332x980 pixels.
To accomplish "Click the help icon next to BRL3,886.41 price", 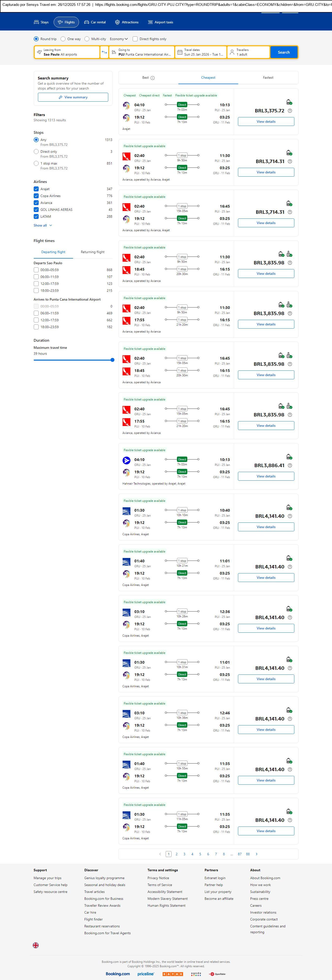I will 290,465.
